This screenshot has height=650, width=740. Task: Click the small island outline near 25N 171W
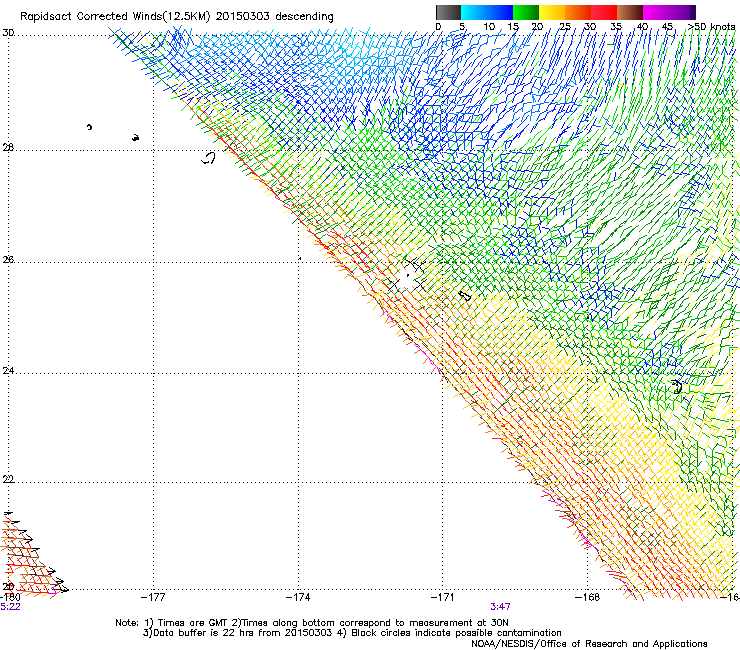pos(465,296)
